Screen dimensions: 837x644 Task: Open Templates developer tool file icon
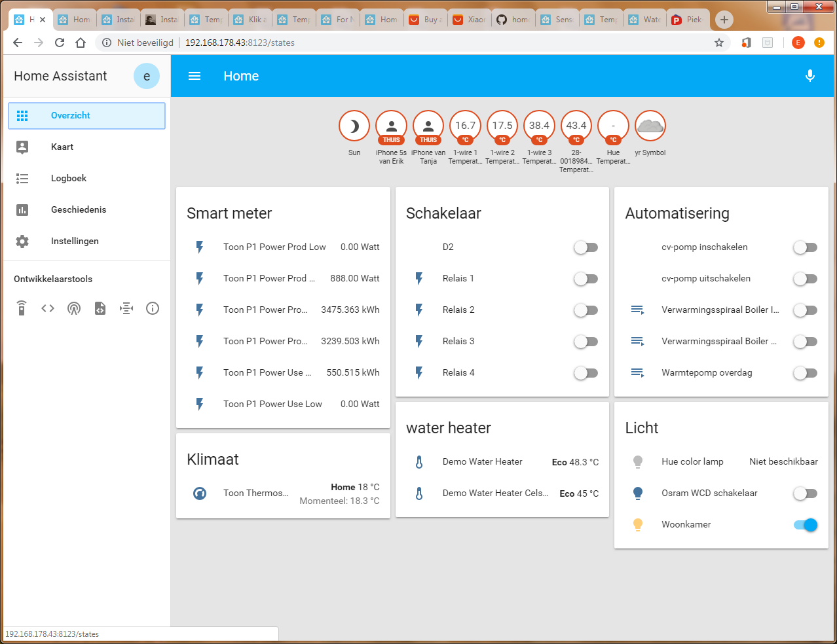100,308
